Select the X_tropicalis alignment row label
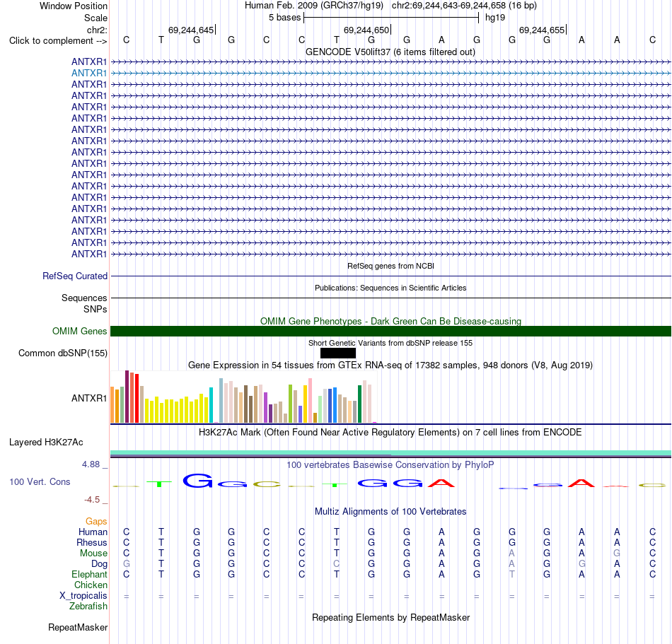Viewport: 672px width, 644px height. coord(83,596)
